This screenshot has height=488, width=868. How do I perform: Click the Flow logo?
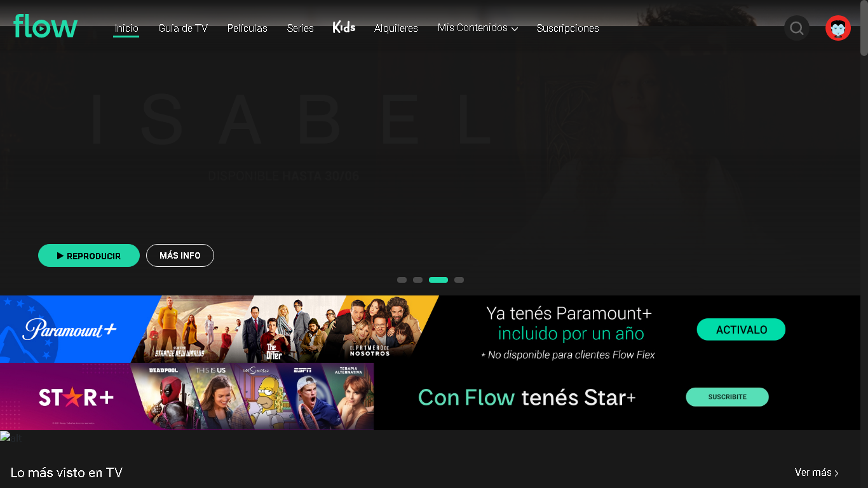(45, 26)
